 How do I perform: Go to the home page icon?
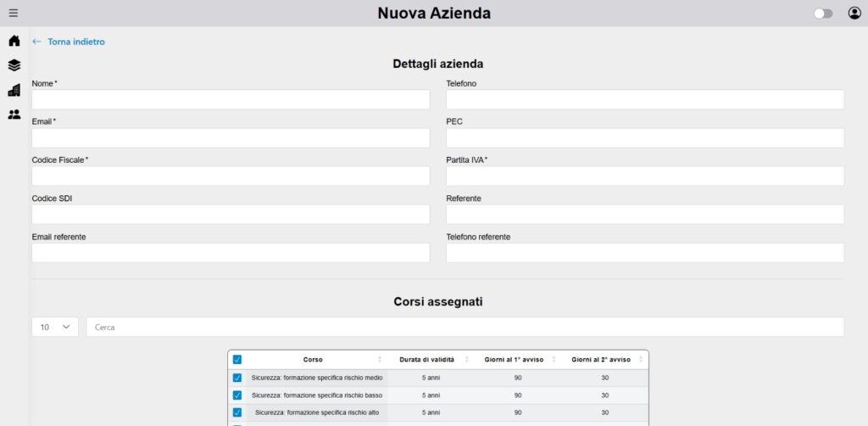click(x=14, y=41)
